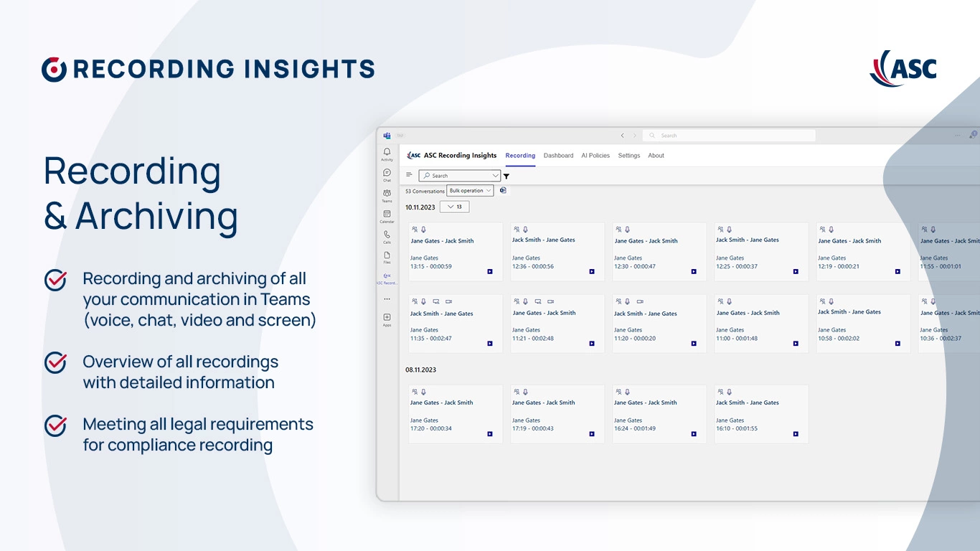The height and width of the screenshot is (551, 980).
Task: Click the screen-share icon on the 11:35 card
Action: [436, 302]
